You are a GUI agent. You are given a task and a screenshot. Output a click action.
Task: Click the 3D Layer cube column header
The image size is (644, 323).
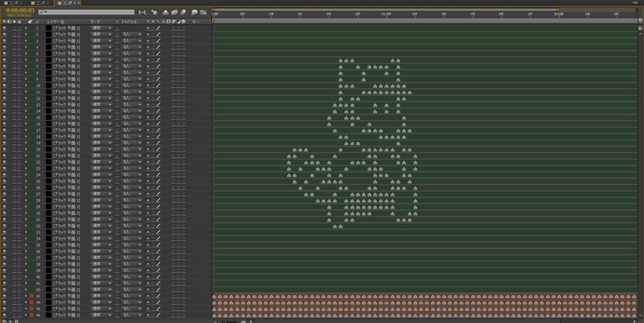click(x=184, y=22)
